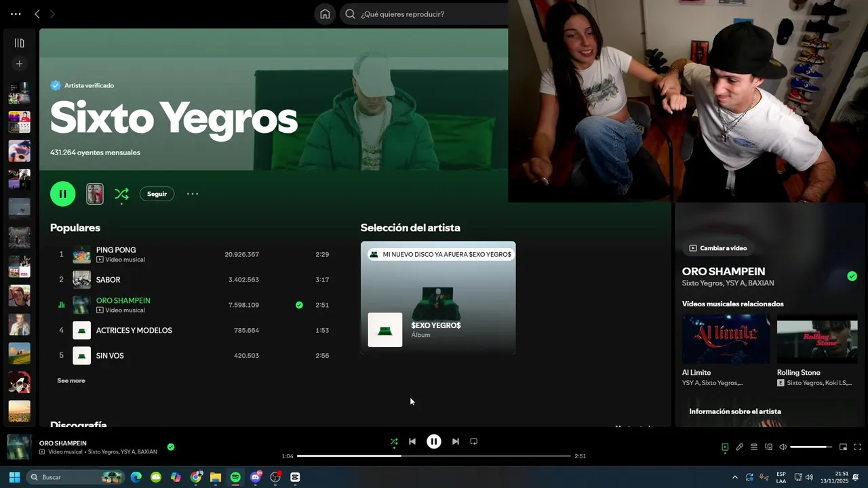Open the $EXO YEGRO$ album pick card
Viewport: 868px width, 488px height.
(x=438, y=298)
